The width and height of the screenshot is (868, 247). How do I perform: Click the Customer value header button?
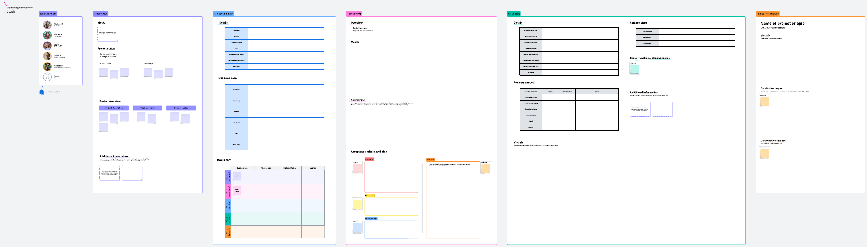pos(147,108)
